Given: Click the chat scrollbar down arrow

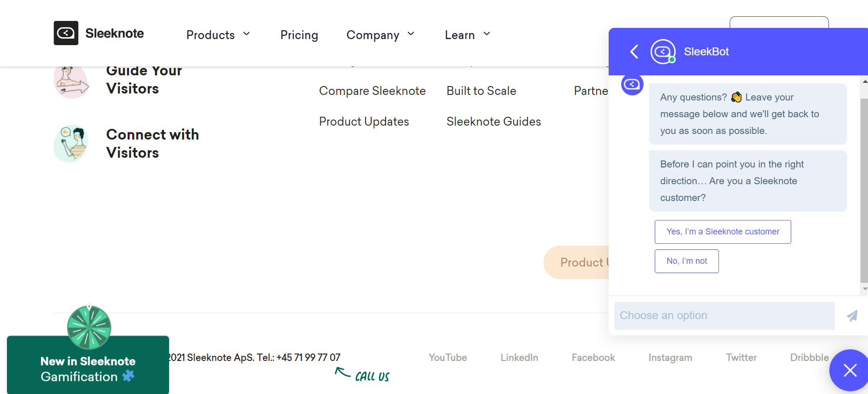Looking at the screenshot, I should point(865,289).
